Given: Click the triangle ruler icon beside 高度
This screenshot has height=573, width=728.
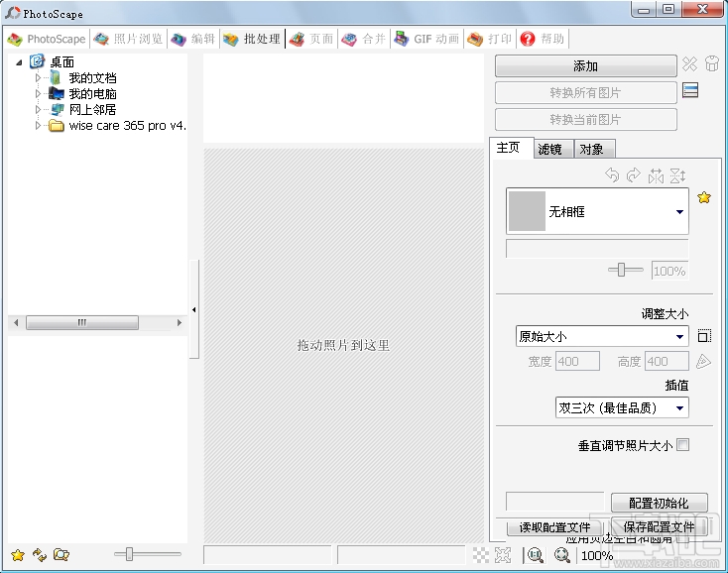Looking at the screenshot, I should click(703, 361).
